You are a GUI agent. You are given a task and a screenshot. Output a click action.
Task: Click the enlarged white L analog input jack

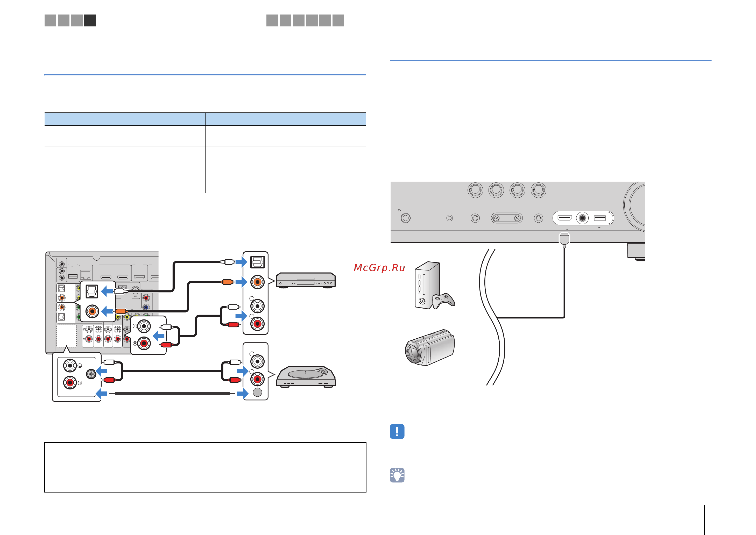coord(144,326)
